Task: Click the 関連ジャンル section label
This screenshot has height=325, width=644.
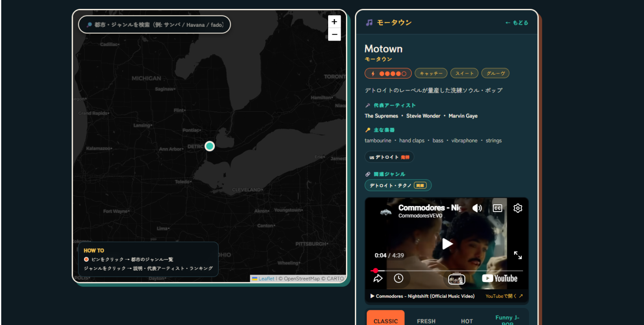Action: click(x=389, y=174)
